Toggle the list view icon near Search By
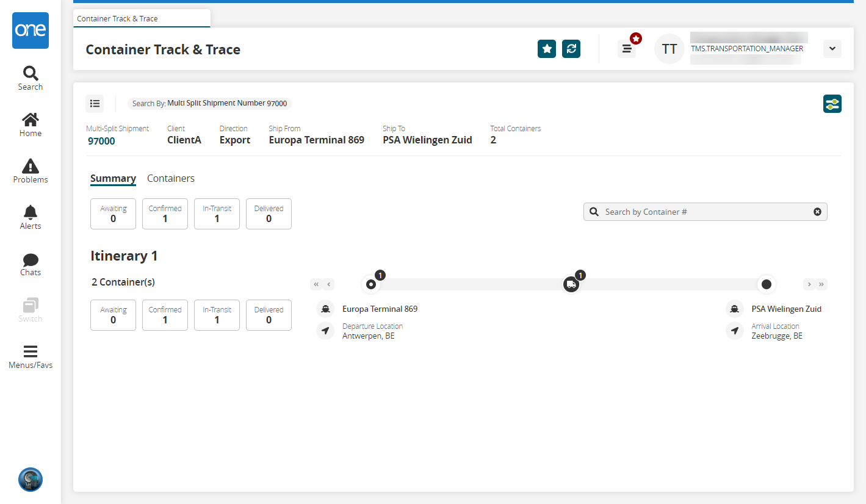This screenshot has width=866, height=504. pyautogui.click(x=95, y=104)
